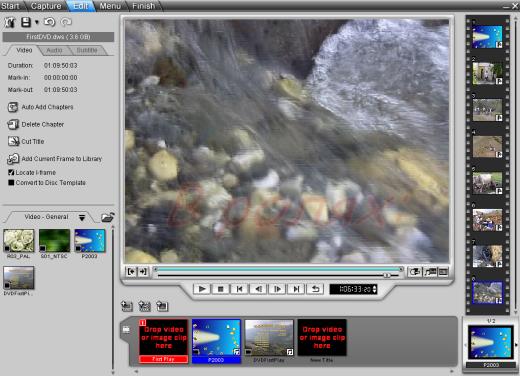The width and height of the screenshot is (520, 376).
Task: Select chapter 8 thumbnail in filmstrip
Action: click(x=487, y=292)
